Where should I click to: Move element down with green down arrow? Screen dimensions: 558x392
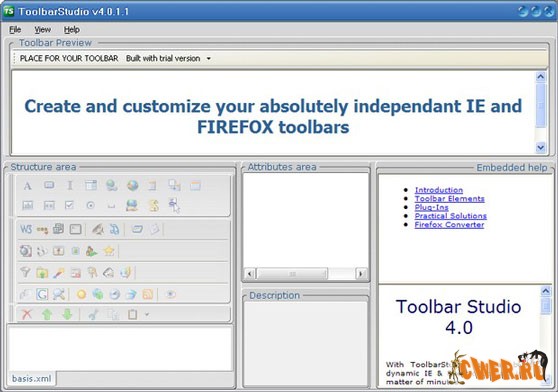pyautogui.click(x=67, y=314)
